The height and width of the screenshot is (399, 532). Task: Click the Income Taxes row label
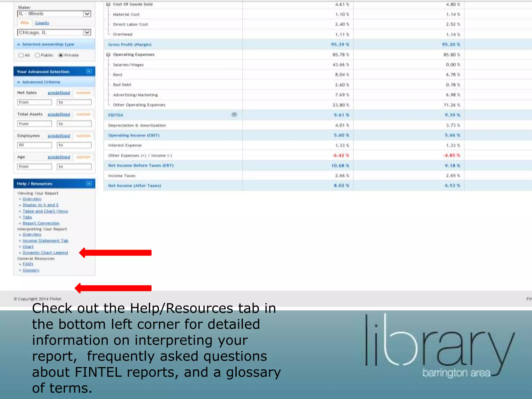pyautogui.click(x=122, y=176)
